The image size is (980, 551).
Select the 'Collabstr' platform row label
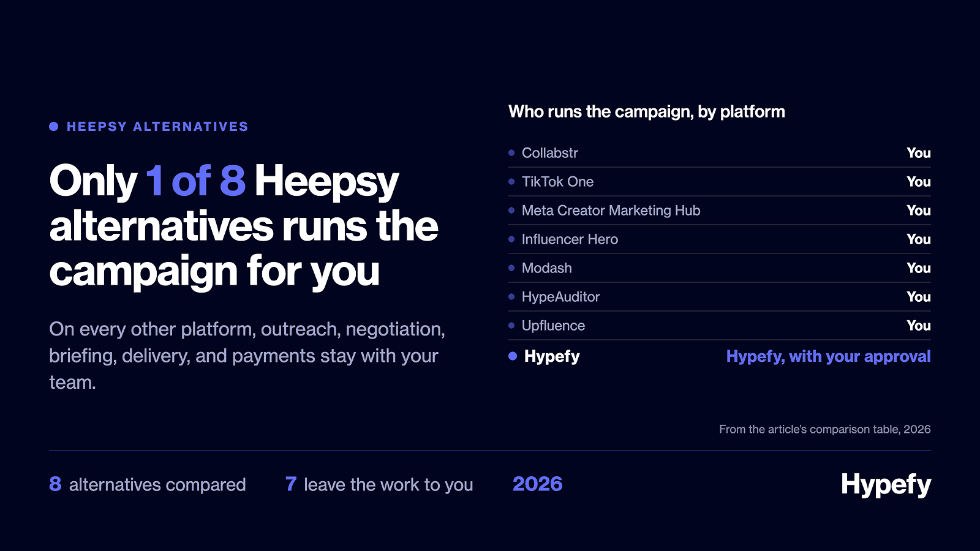point(550,153)
